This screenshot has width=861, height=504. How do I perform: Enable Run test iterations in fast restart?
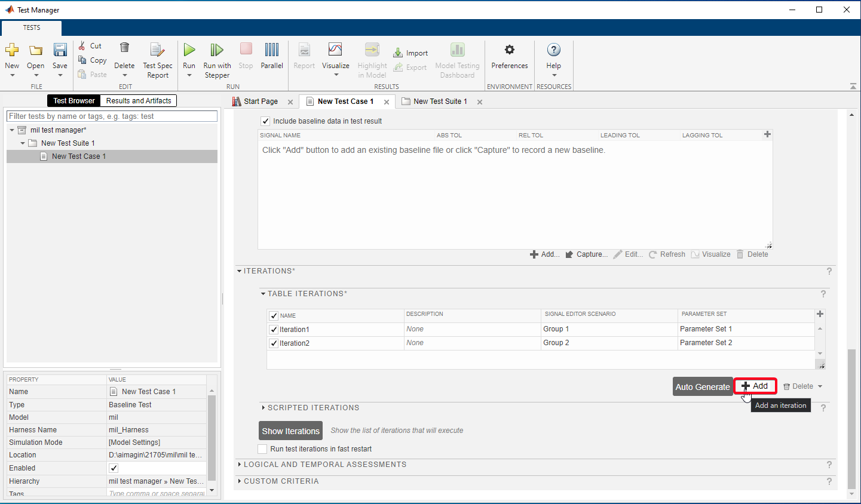click(262, 449)
